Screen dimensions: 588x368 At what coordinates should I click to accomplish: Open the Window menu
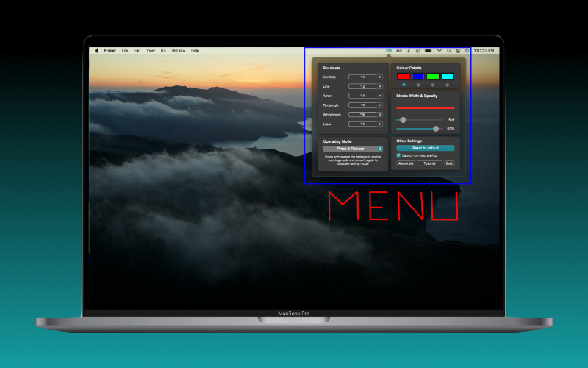(179, 50)
